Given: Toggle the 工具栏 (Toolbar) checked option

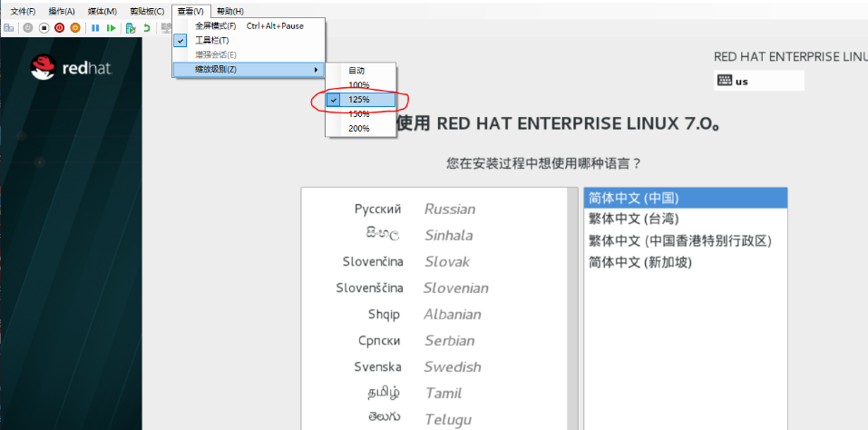Looking at the screenshot, I should pyautogui.click(x=211, y=40).
